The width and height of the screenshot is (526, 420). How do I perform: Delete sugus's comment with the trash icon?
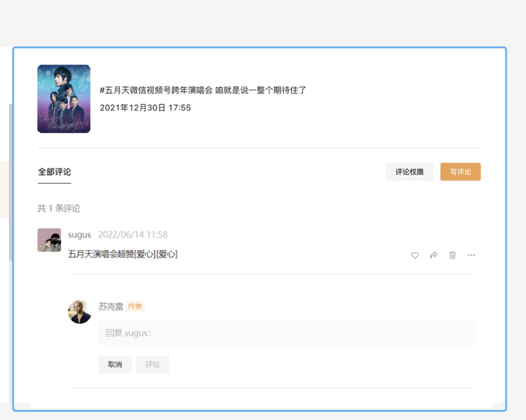pyautogui.click(x=452, y=255)
